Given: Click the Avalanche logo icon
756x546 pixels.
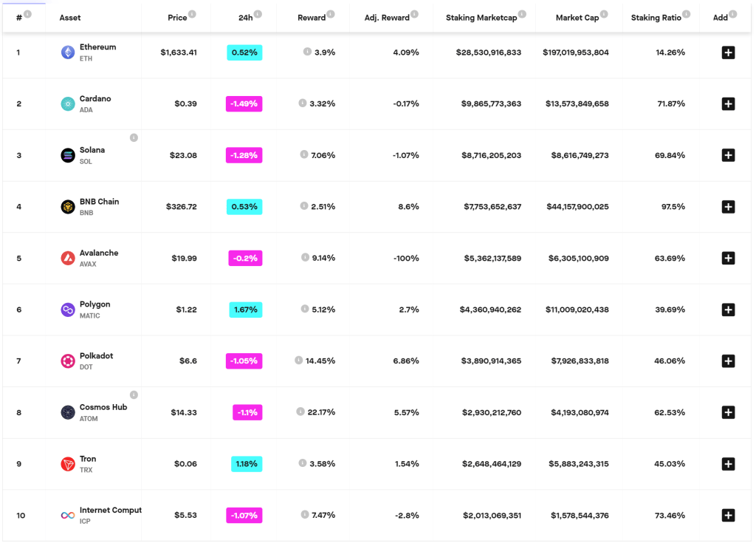Looking at the screenshot, I should tap(68, 258).
